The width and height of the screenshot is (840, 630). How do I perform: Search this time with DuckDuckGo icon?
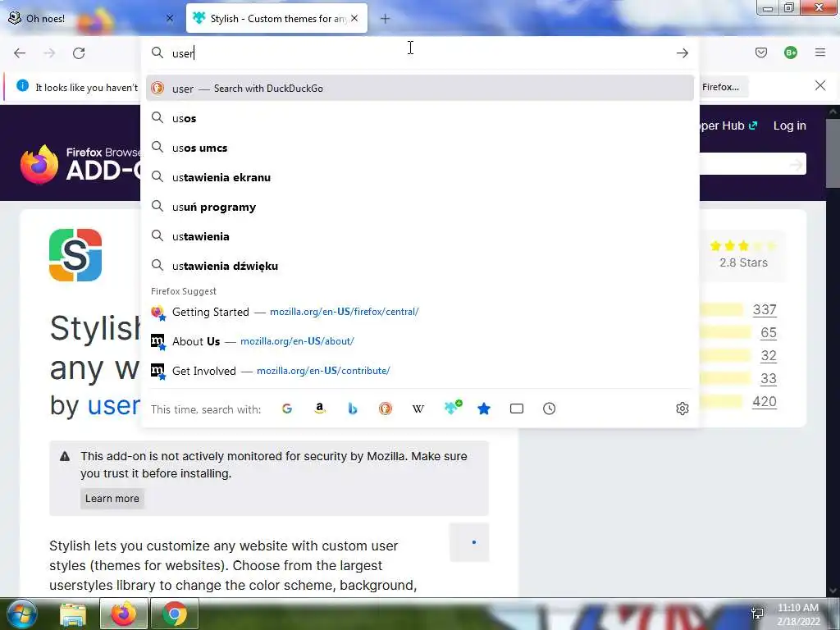coord(386,409)
